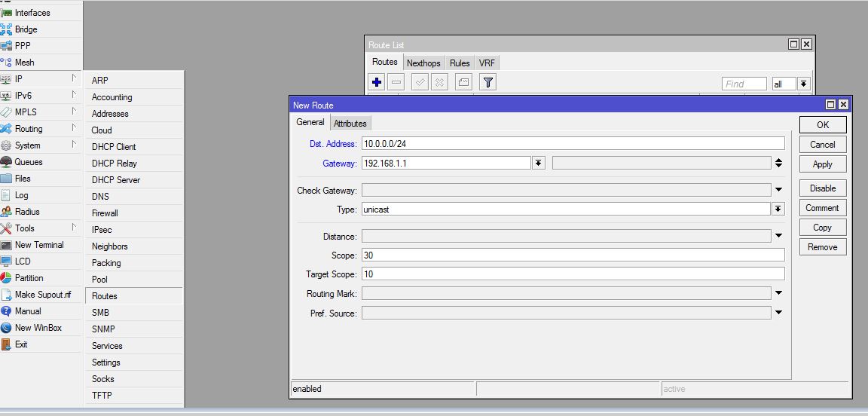This screenshot has height=416, width=868.
Task: Click the Scope input field
Action: (573, 255)
